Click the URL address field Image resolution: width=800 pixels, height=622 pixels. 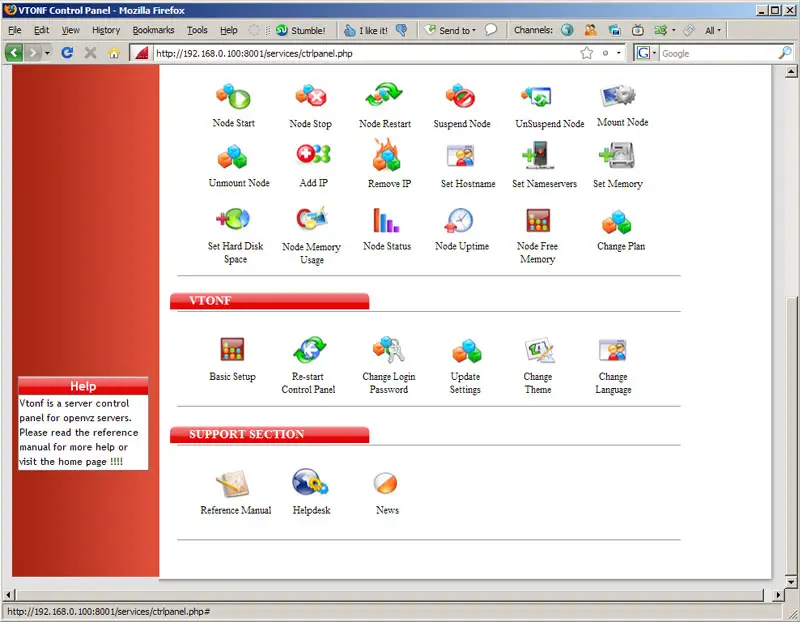click(x=365, y=53)
